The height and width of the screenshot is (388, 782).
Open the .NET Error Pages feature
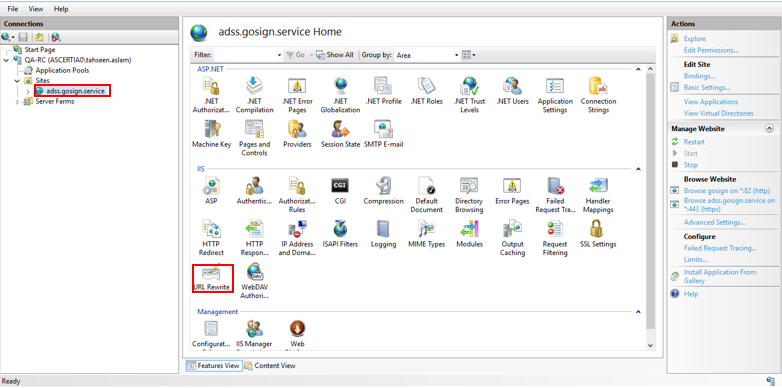(x=297, y=95)
